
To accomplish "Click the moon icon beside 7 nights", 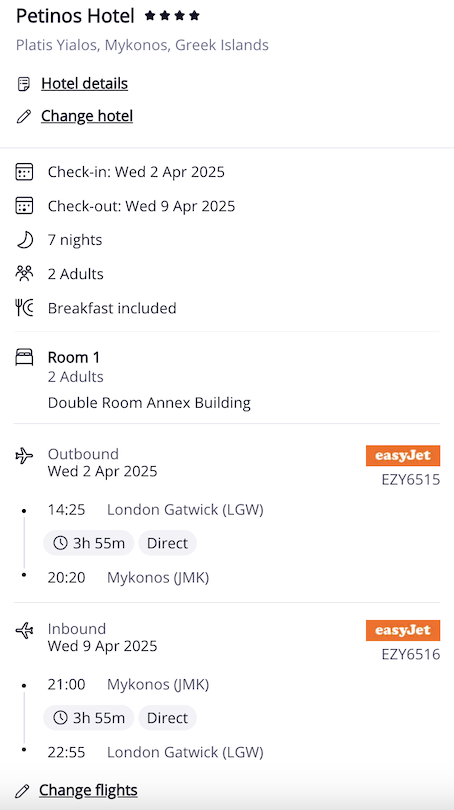I will tap(24, 240).
